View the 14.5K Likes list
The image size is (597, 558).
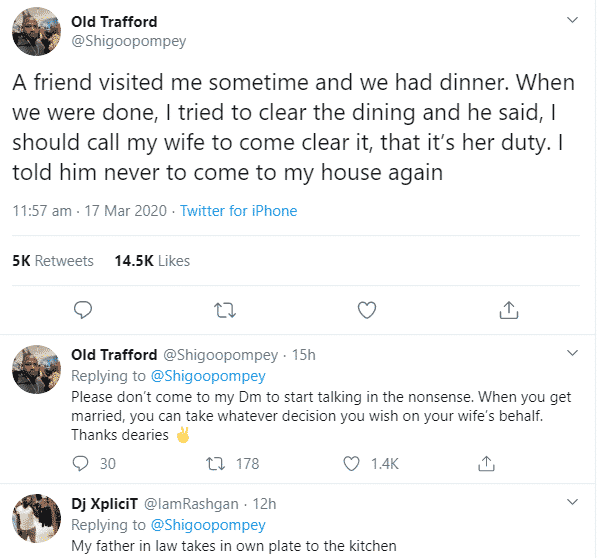pos(152,261)
